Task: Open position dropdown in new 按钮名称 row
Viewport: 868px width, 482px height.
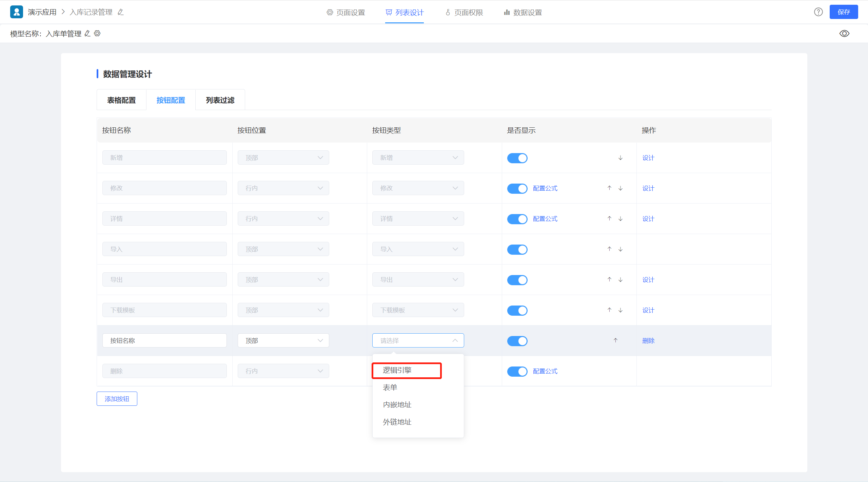Action: coord(283,340)
